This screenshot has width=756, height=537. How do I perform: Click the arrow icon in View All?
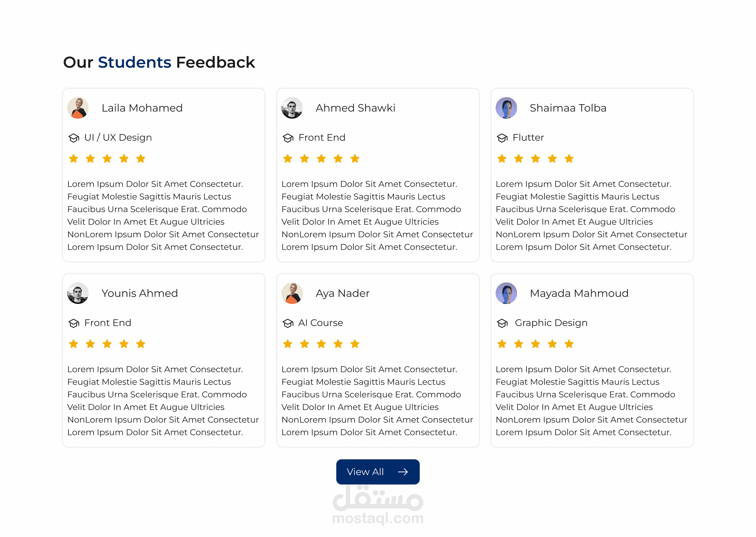tap(402, 472)
